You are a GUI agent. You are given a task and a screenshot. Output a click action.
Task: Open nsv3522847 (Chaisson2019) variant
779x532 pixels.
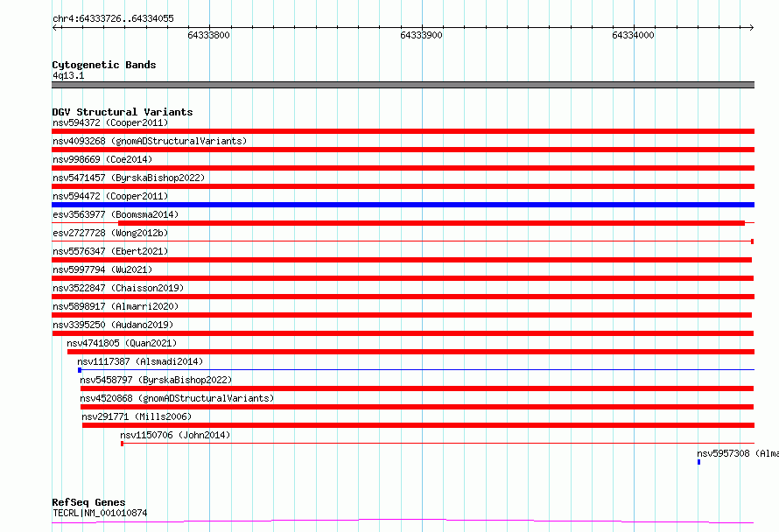click(x=118, y=288)
